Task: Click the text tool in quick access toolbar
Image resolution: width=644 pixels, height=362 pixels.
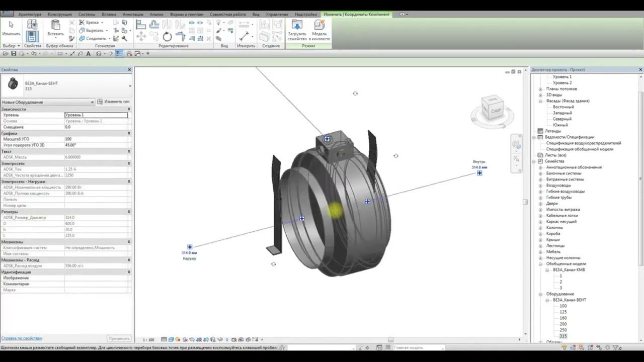Action: 89,53
